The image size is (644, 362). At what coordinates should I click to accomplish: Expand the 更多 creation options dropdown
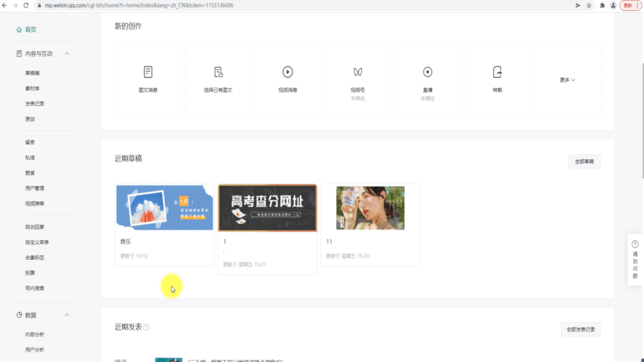pos(567,80)
